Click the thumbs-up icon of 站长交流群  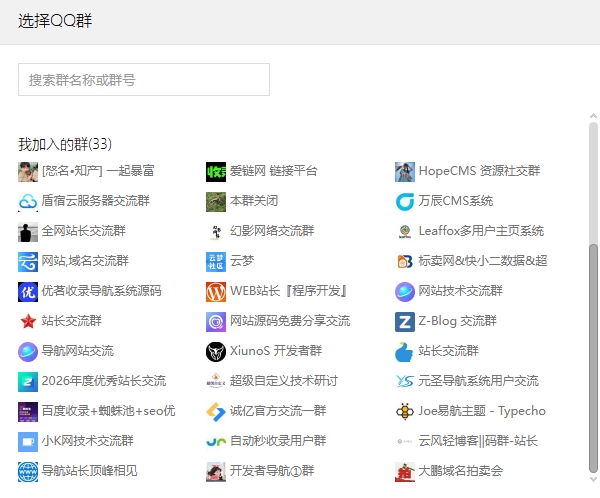[405, 352]
